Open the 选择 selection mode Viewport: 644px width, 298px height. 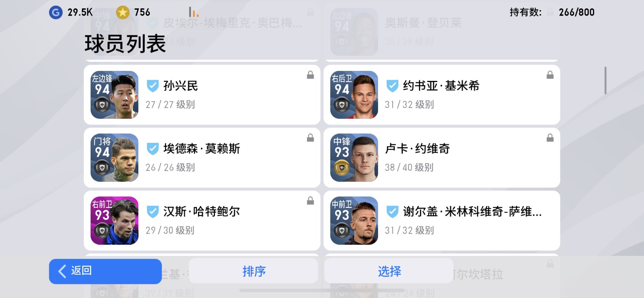click(x=389, y=271)
